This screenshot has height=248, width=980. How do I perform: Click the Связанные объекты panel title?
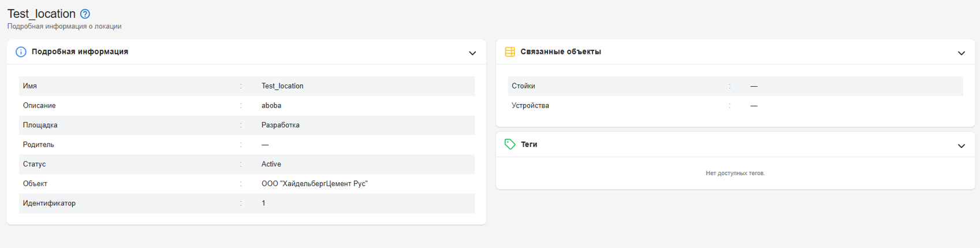tap(561, 51)
